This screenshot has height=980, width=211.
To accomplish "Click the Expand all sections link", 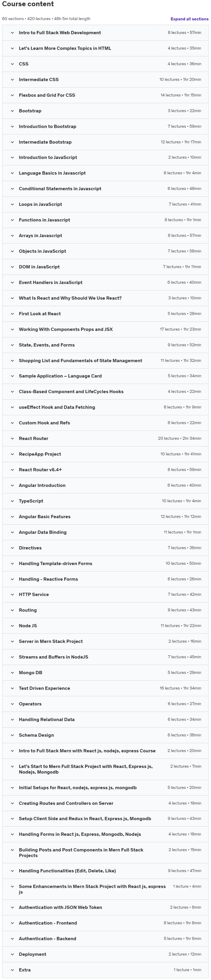I will pyautogui.click(x=189, y=19).
